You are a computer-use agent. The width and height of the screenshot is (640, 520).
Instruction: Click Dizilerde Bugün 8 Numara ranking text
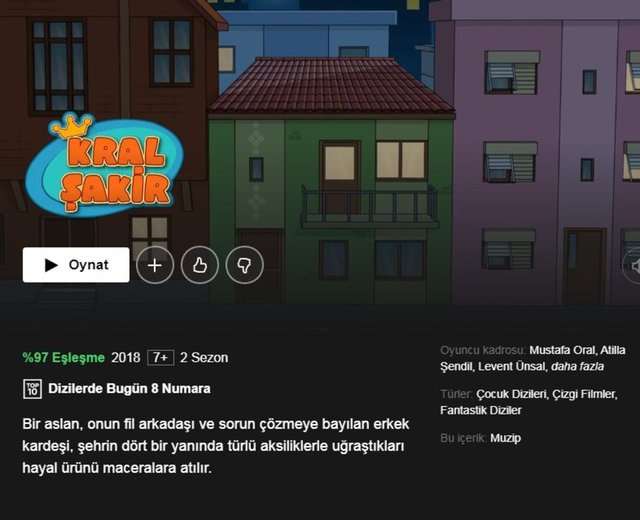[x=129, y=389]
